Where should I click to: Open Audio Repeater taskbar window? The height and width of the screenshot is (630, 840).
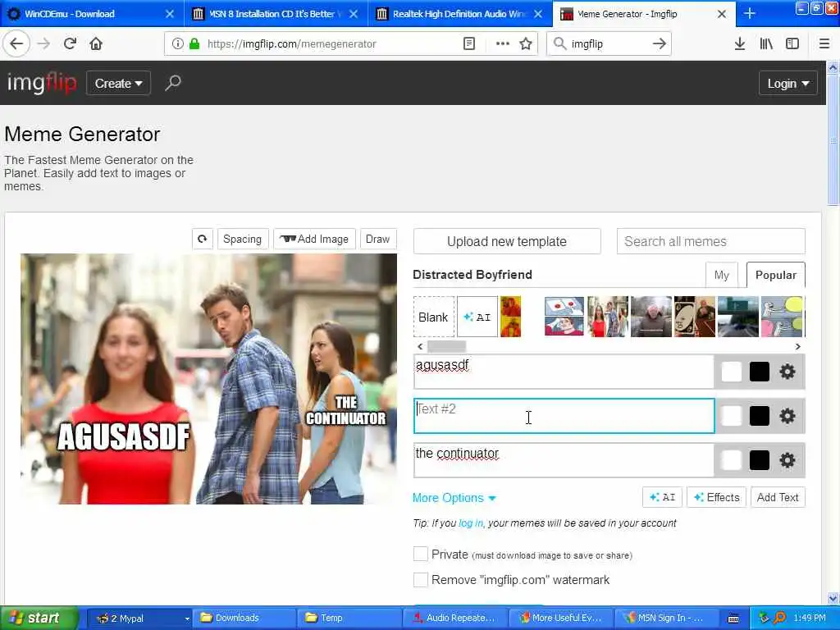[x=454, y=619]
